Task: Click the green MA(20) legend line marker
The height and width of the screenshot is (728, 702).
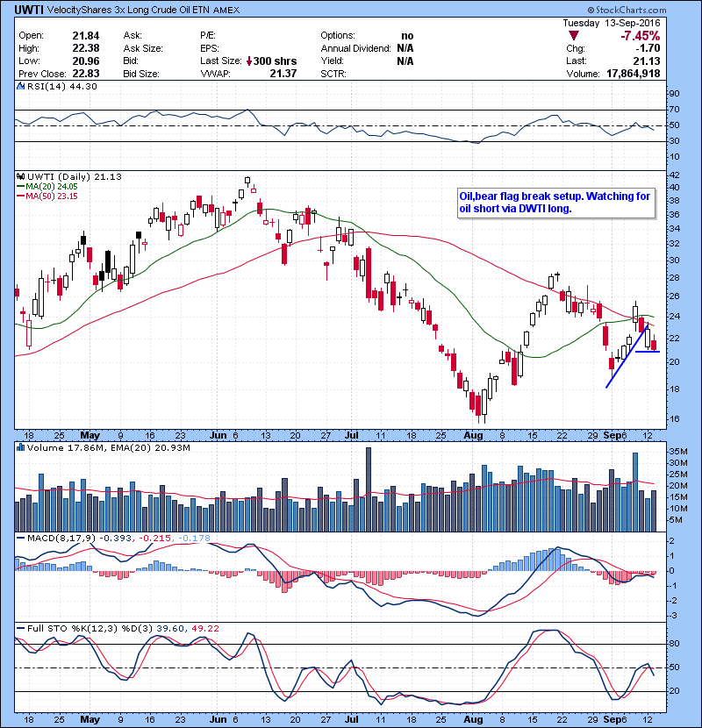Action: coord(20,186)
